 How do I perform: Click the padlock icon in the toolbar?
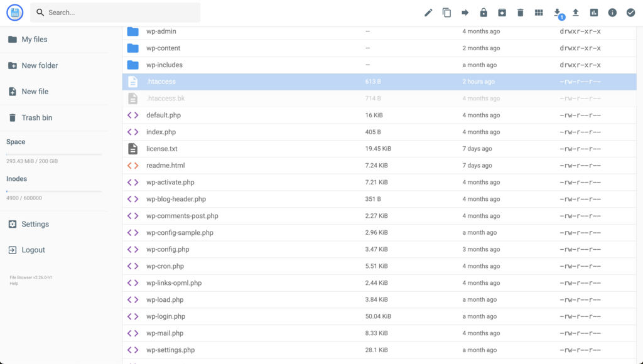[x=483, y=12]
